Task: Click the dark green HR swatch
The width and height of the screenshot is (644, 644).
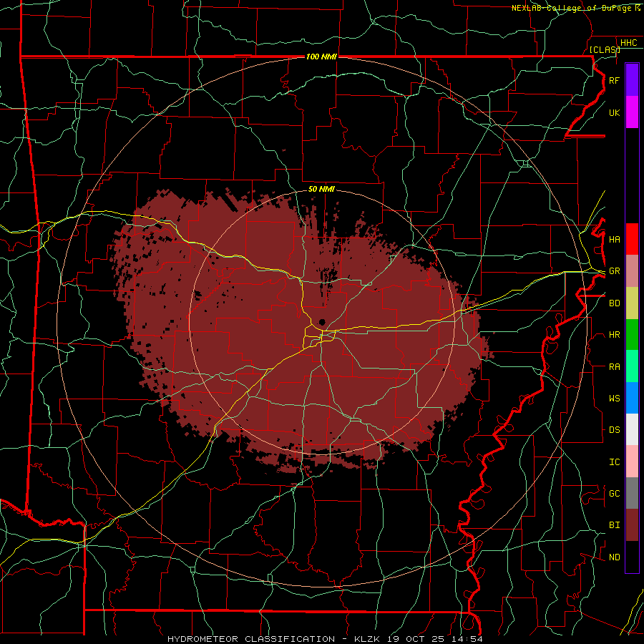Action: coord(632,334)
